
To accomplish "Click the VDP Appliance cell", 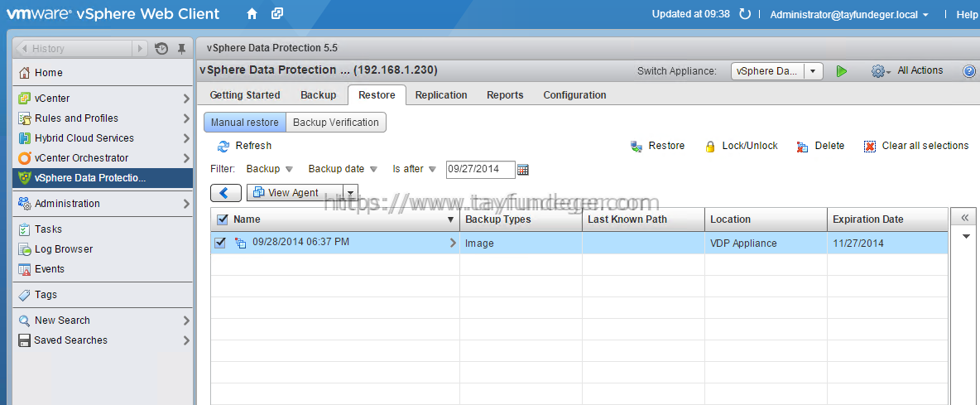I will (x=766, y=243).
